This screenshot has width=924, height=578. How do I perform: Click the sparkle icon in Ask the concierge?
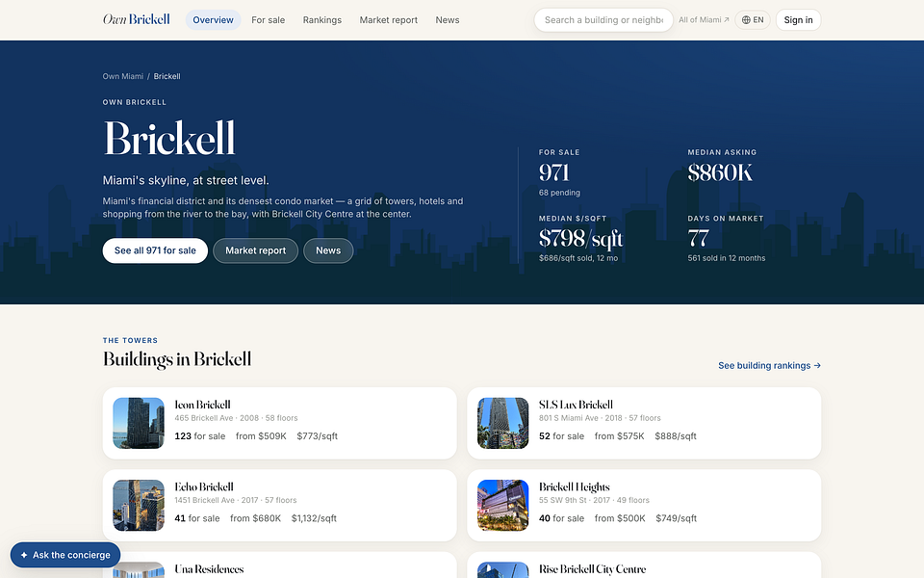point(24,555)
